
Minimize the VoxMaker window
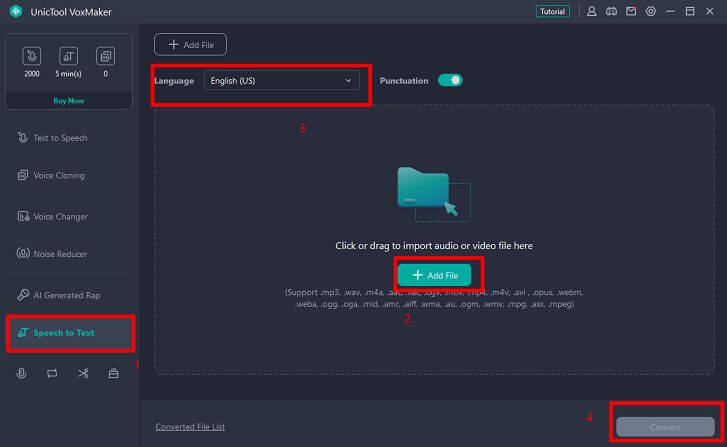pyautogui.click(x=670, y=11)
